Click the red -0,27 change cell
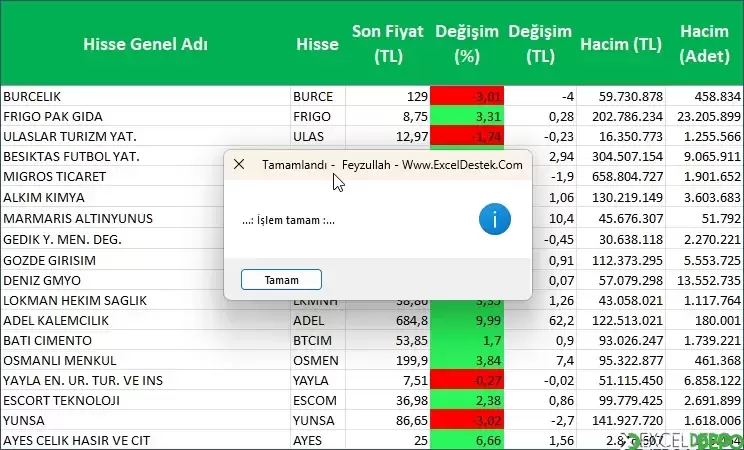 pyautogui.click(x=467, y=380)
